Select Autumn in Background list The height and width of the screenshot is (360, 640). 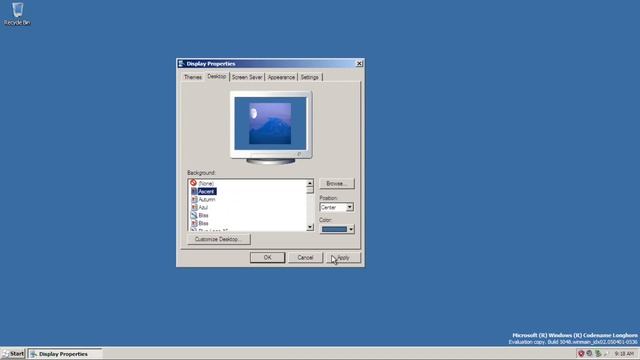207,200
